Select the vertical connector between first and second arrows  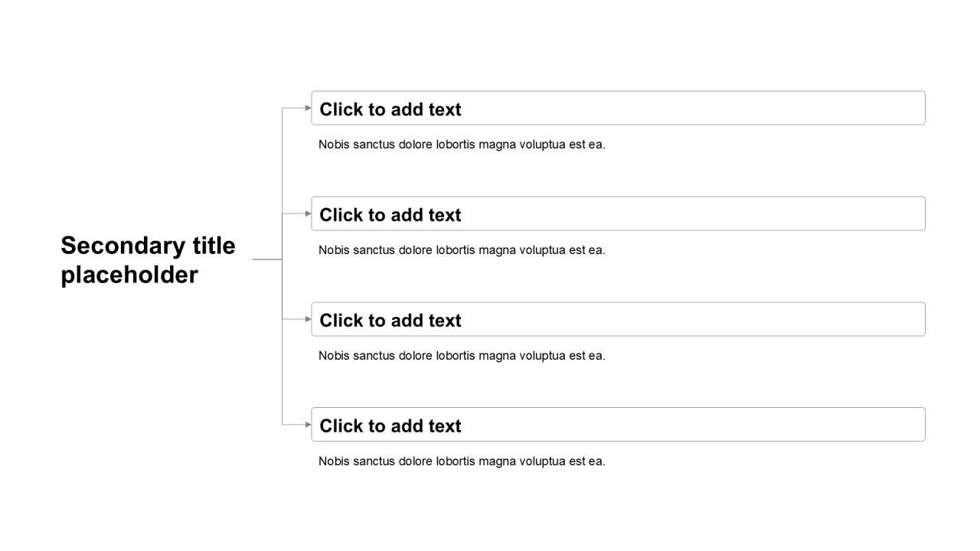coord(282,161)
